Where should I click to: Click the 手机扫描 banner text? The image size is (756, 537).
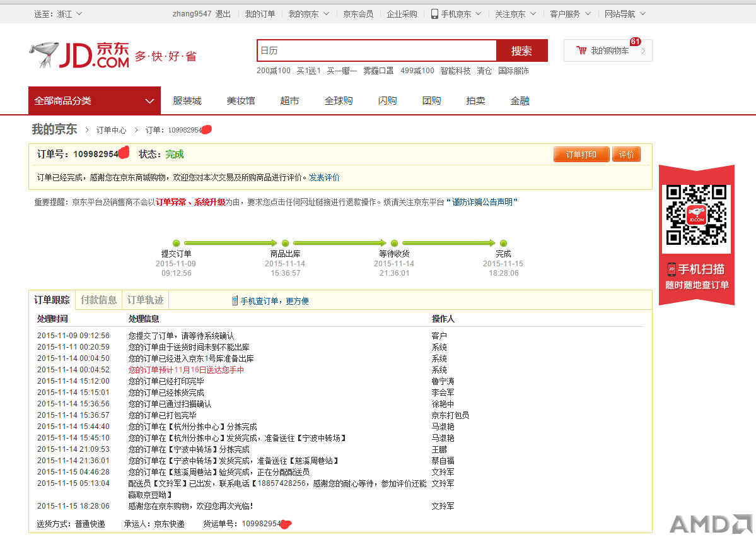point(701,269)
